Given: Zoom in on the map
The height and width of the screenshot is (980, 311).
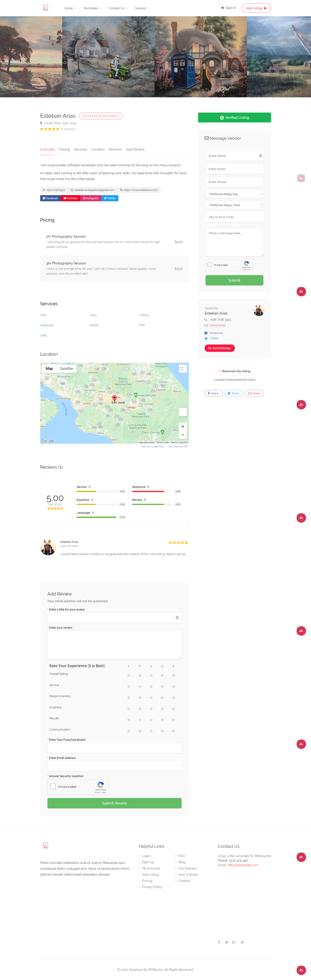Looking at the screenshot, I should coord(183,426).
